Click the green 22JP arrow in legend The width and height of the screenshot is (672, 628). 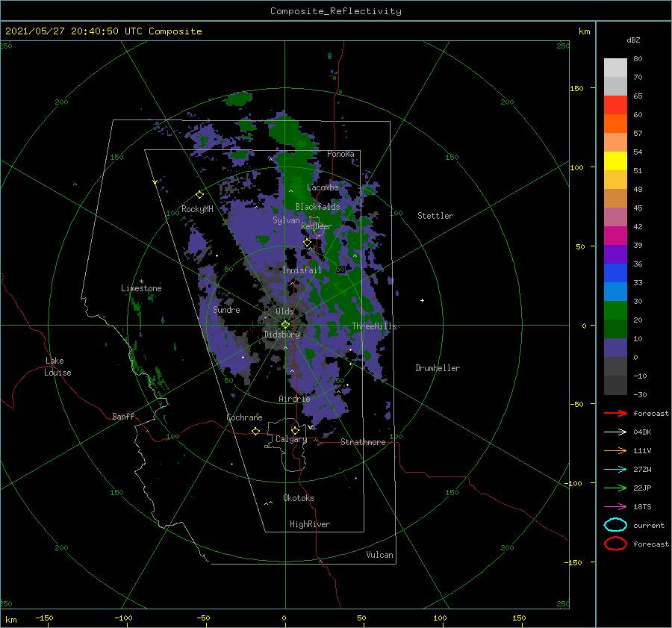(615, 488)
